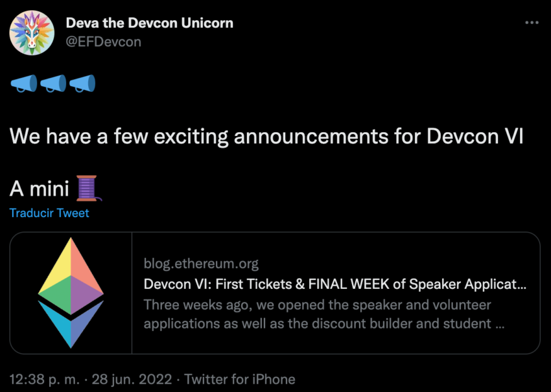
Task: Click the third megaphone emoji
Action: [82, 83]
